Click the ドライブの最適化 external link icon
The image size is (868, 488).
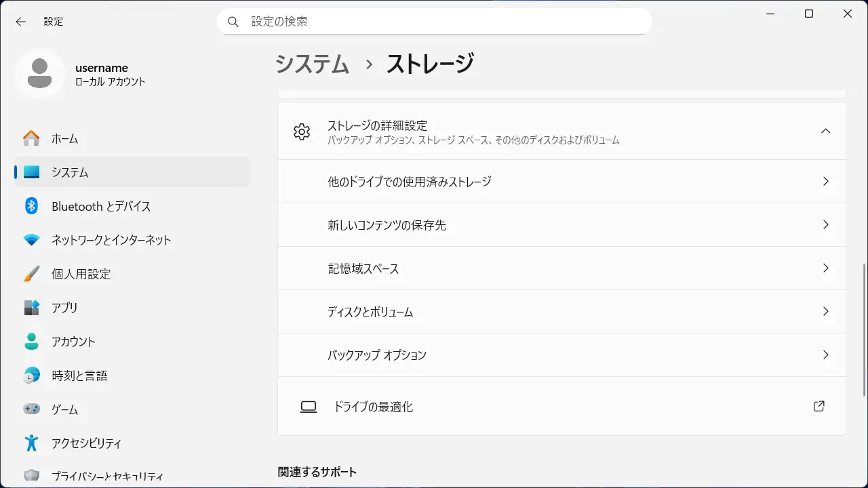pos(818,407)
